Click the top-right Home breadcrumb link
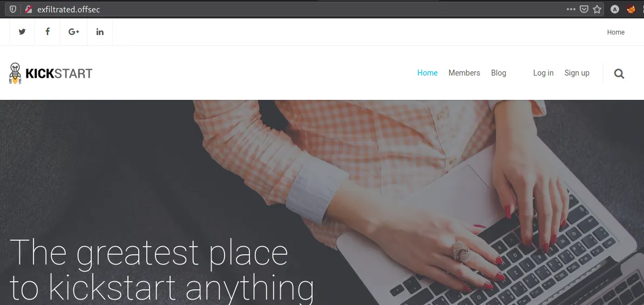This screenshot has width=644, height=305. click(616, 32)
